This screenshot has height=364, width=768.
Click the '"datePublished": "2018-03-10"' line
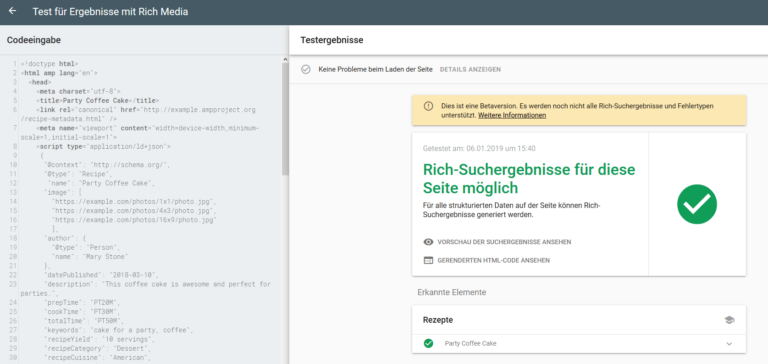[x=101, y=275]
